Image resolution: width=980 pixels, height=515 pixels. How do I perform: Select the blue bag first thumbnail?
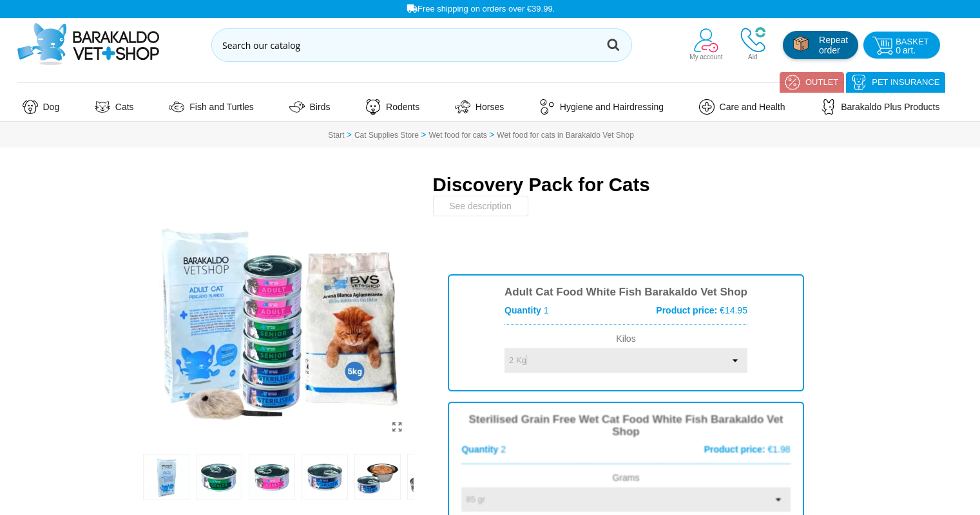click(166, 477)
